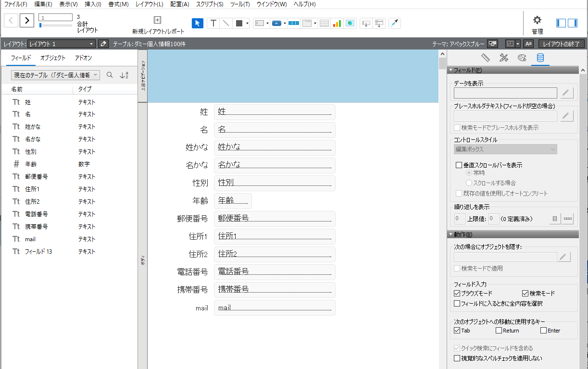Select the Button tool

(276, 23)
